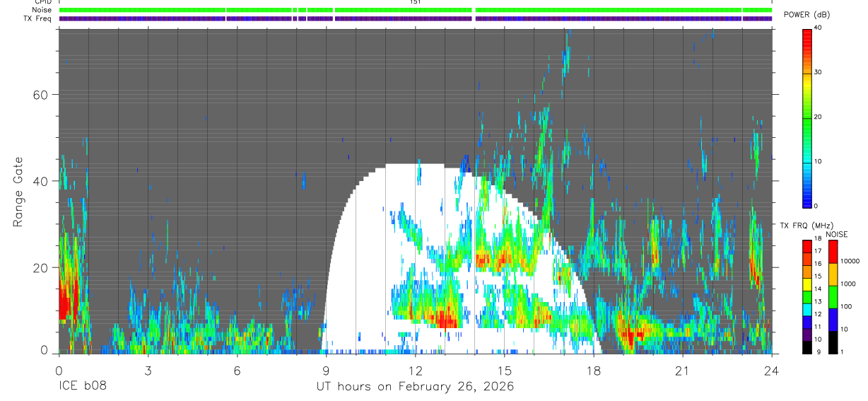Click the POWER (dB) legend title

pos(807,15)
